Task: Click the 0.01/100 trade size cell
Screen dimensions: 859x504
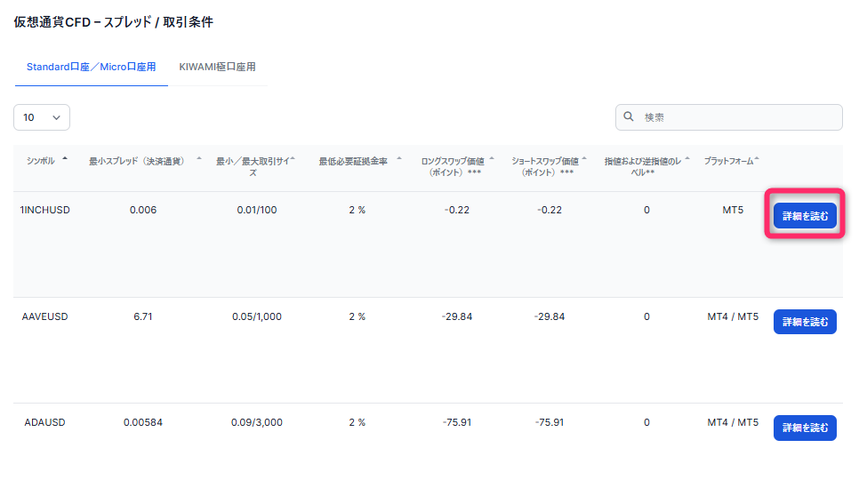Action: click(257, 210)
